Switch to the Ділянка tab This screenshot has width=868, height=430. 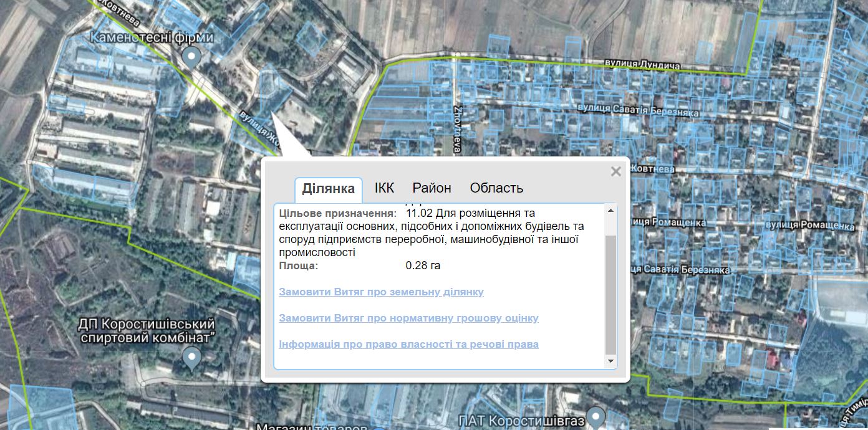pyautogui.click(x=328, y=189)
